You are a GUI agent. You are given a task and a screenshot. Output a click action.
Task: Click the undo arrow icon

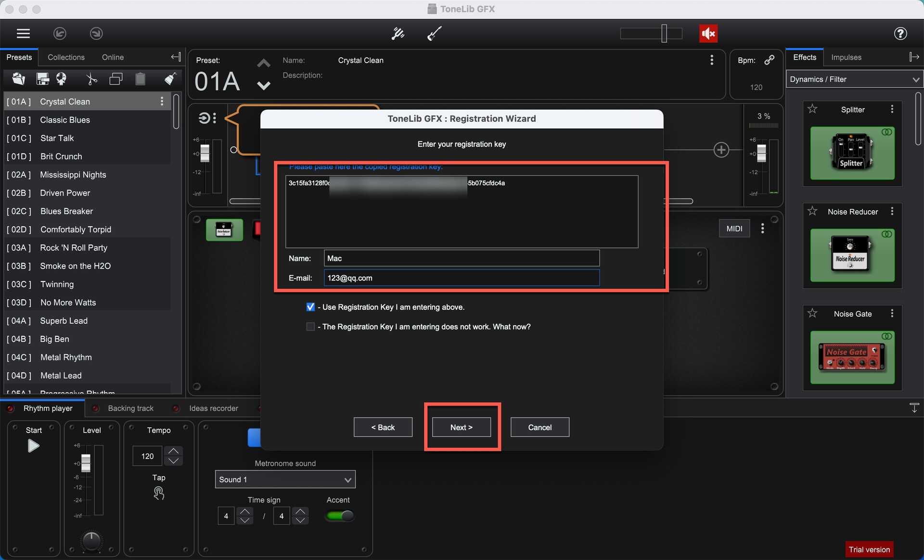[60, 33]
